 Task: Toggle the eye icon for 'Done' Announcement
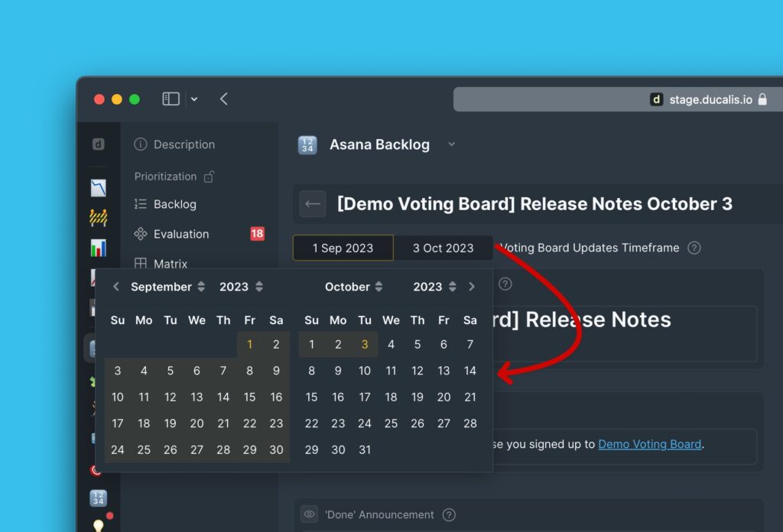pyautogui.click(x=309, y=514)
